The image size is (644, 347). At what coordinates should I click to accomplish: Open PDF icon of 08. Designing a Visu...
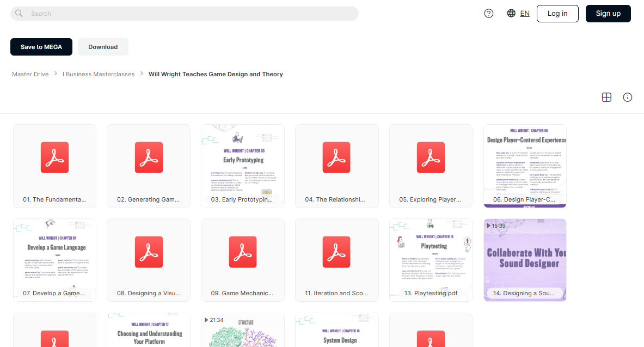click(149, 252)
